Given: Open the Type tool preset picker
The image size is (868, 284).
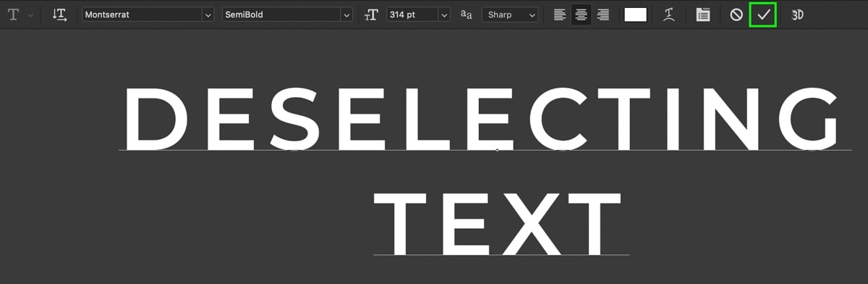Looking at the screenshot, I should click(20, 14).
